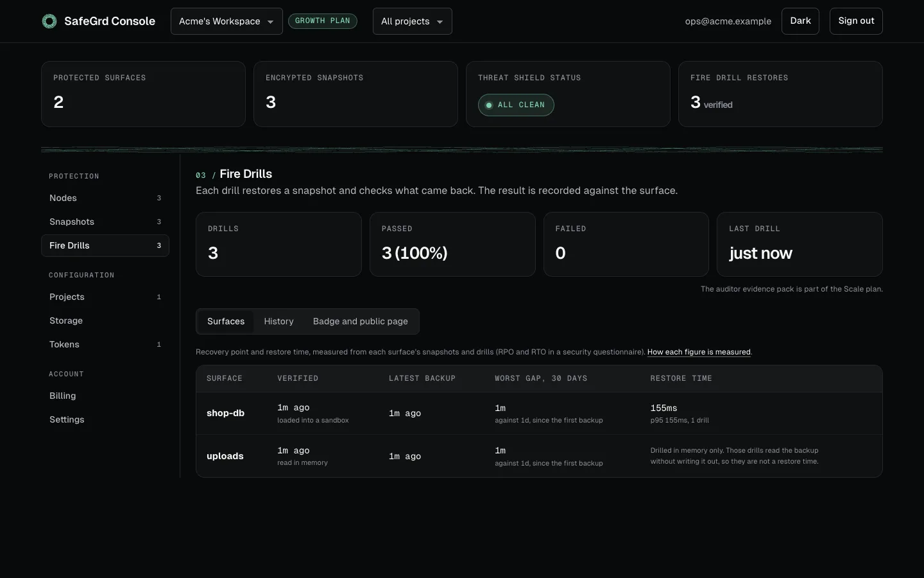This screenshot has width=924, height=578.
Task: Click ops@acme.example account email
Action: (728, 21)
